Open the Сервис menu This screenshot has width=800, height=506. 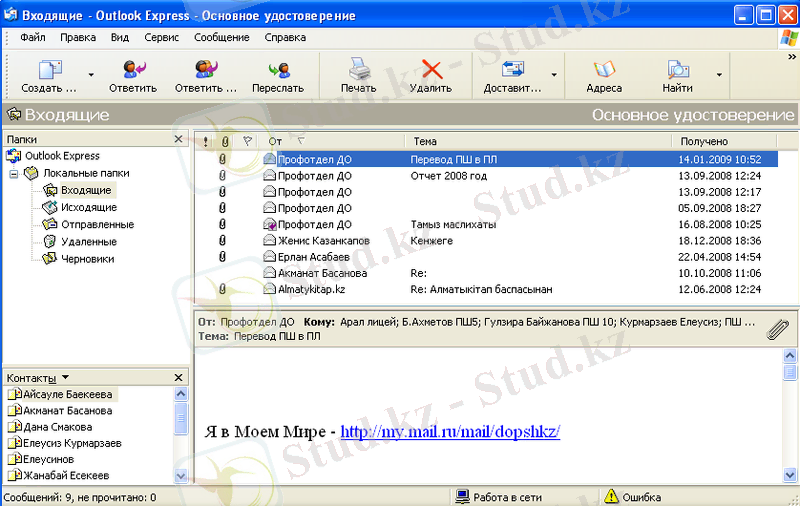click(161, 37)
